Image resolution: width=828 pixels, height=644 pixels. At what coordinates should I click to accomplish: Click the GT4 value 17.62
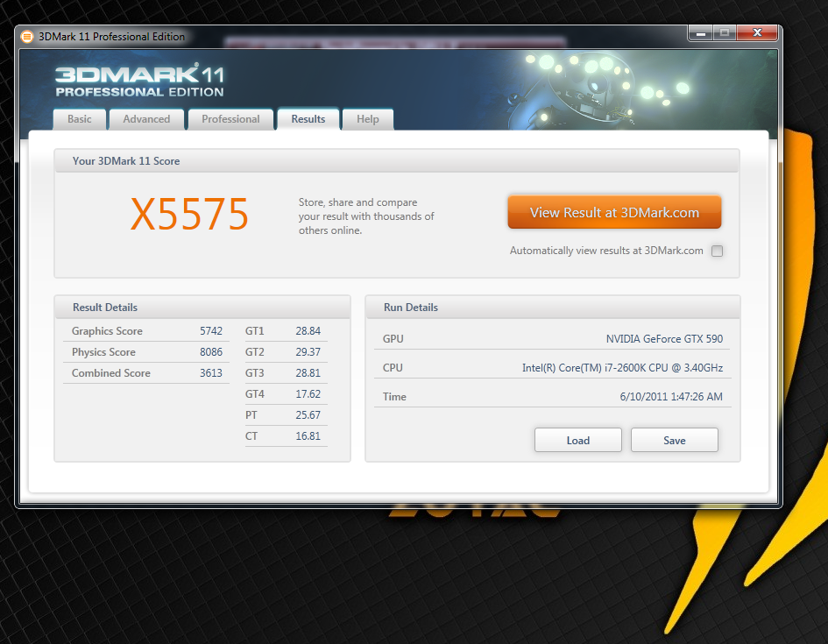tap(308, 394)
